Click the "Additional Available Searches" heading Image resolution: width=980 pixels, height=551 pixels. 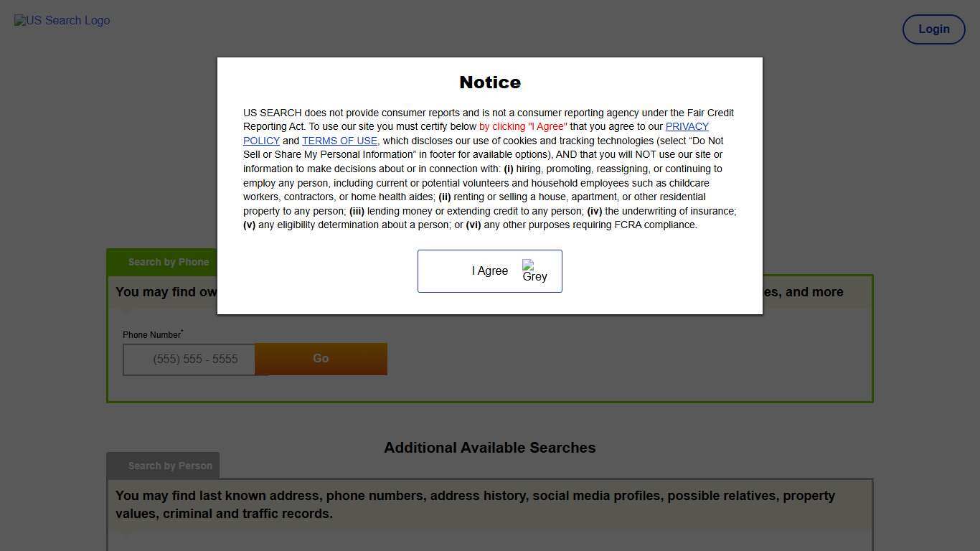click(489, 448)
